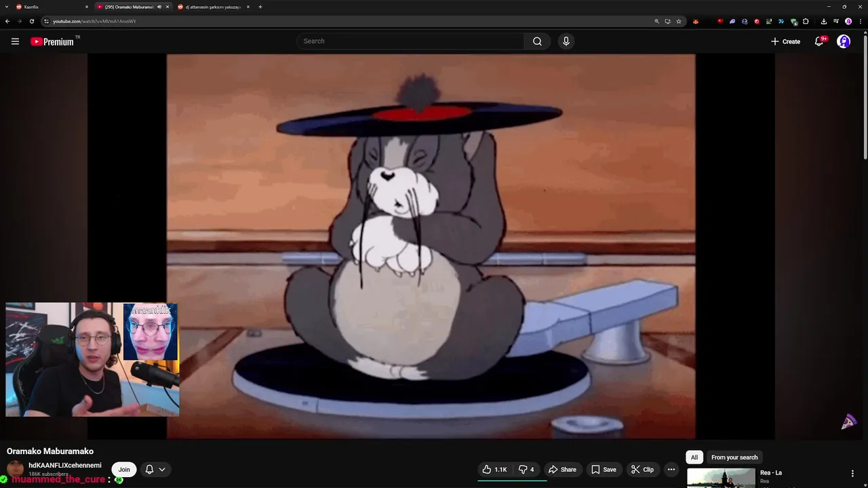Open the YouTube guide hamburger menu
This screenshot has width=868, height=488.
tap(15, 41)
